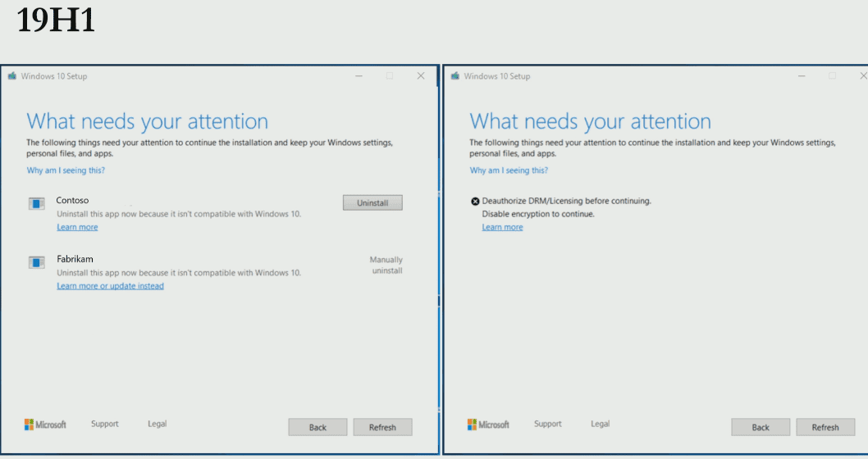868x459 pixels.
Task: Close the left Windows 10 Setup window
Action: click(421, 75)
